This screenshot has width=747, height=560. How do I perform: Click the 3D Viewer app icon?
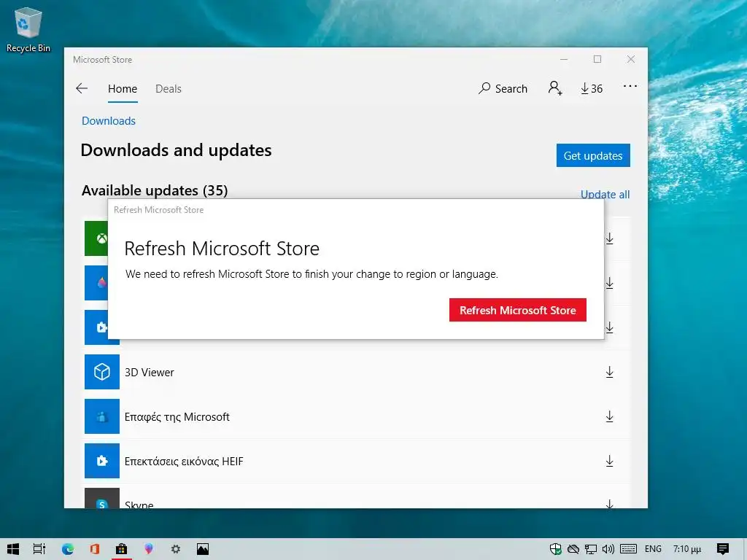tap(102, 372)
